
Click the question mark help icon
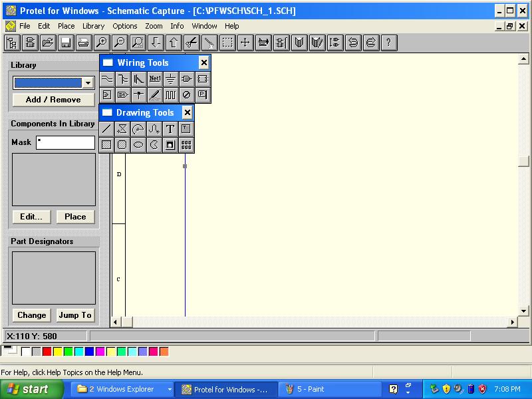click(389, 43)
